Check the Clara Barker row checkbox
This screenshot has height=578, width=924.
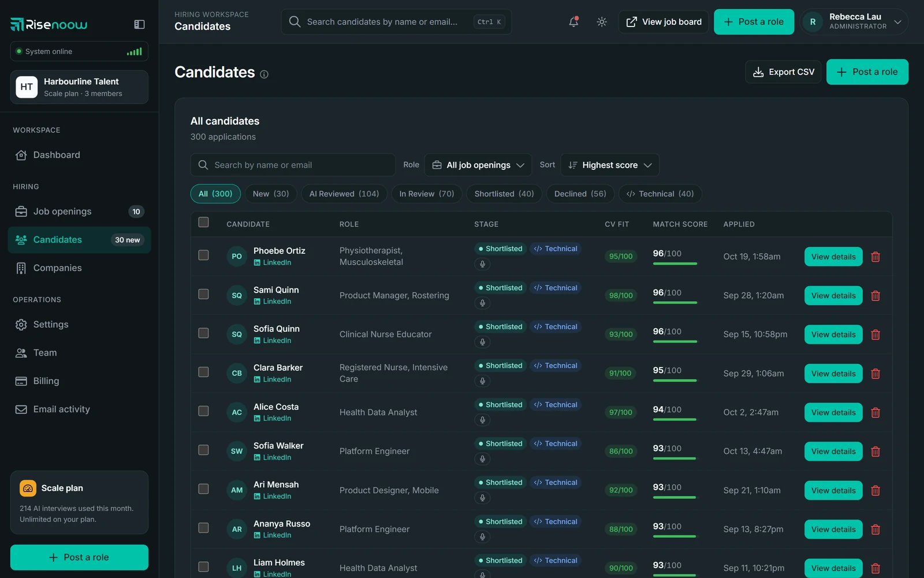203,372
